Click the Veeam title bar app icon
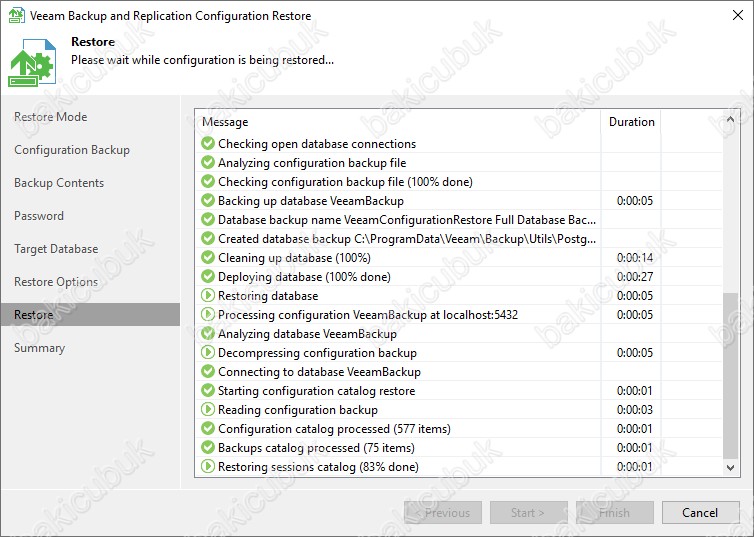 [16, 16]
